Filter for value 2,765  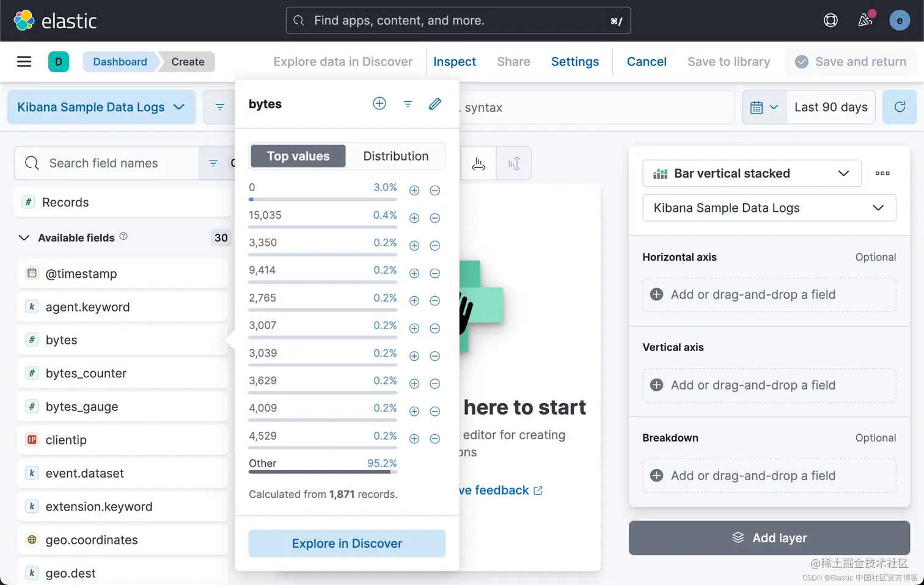pyautogui.click(x=414, y=301)
